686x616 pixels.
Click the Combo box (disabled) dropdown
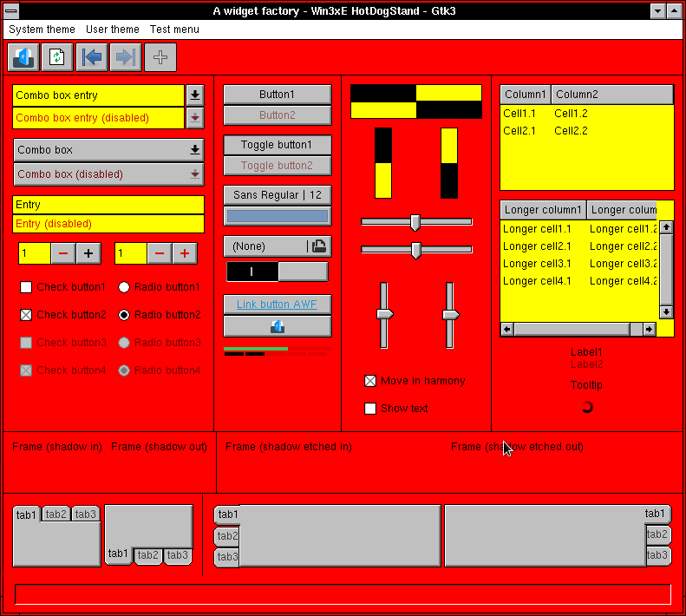click(108, 174)
